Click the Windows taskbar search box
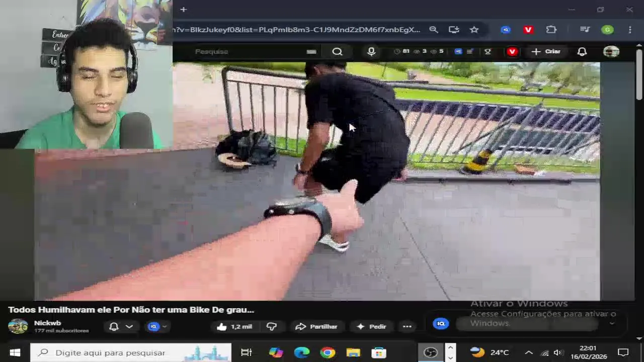644x362 pixels. pyautogui.click(x=131, y=352)
